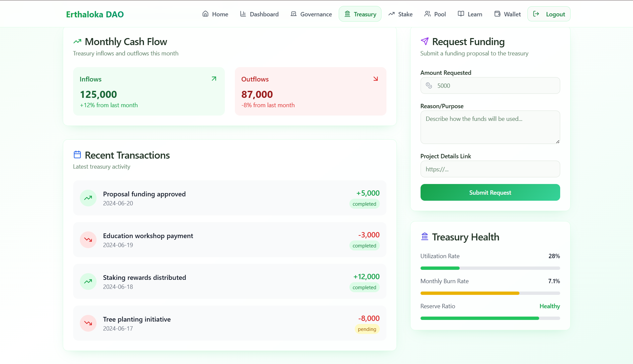Log out using the Logout button

coord(549,14)
